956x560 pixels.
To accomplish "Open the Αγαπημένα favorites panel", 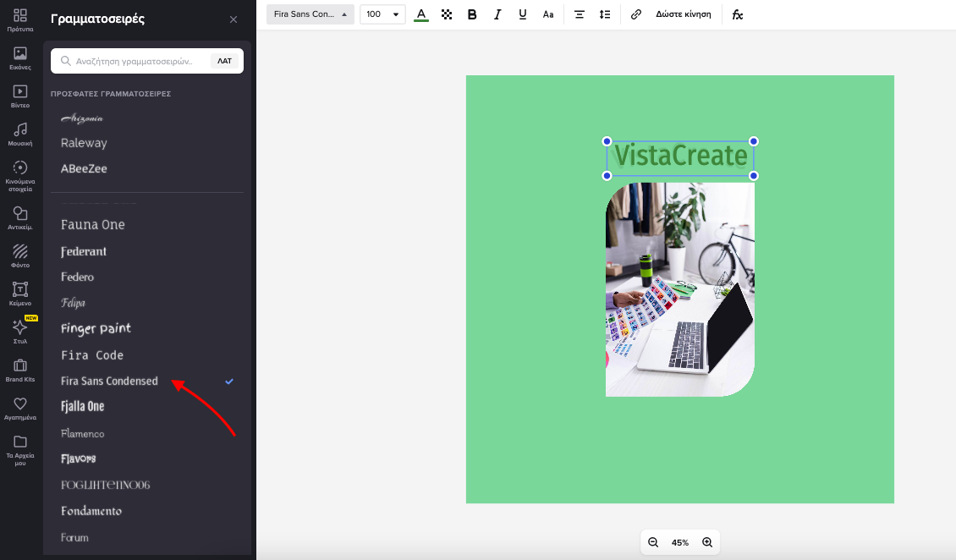I will [x=20, y=409].
